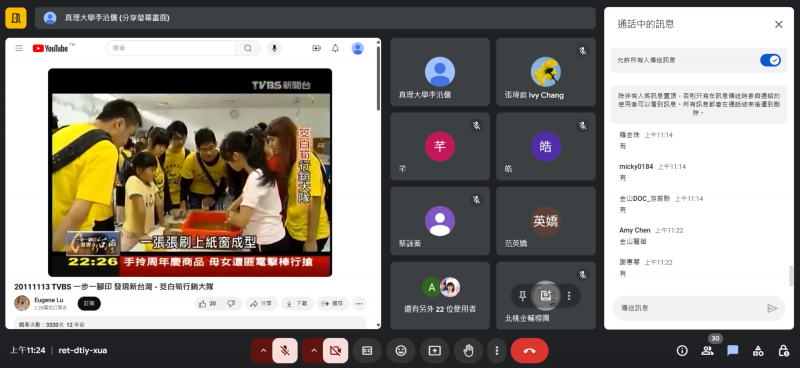Open meeting details info icon
The width and height of the screenshot is (800, 368).
[x=682, y=351]
